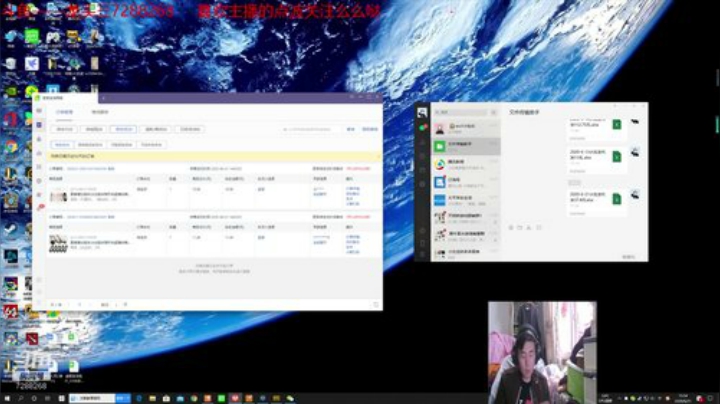The image size is (720, 404).
Task: Click the screenshot scissors icon in WeChat toolbar
Action: pyautogui.click(x=529, y=227)
